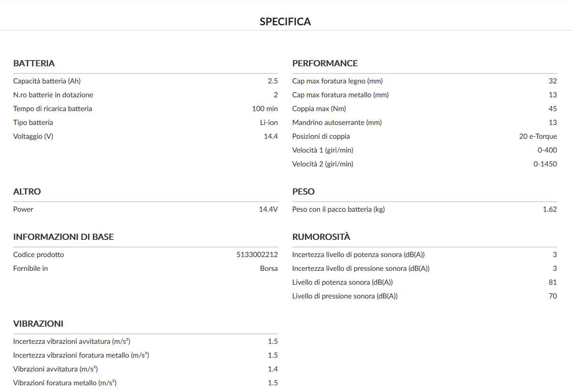Click the RUMOROSITÀ section heading
Screen dimensions: 572x392
point(321,237)
